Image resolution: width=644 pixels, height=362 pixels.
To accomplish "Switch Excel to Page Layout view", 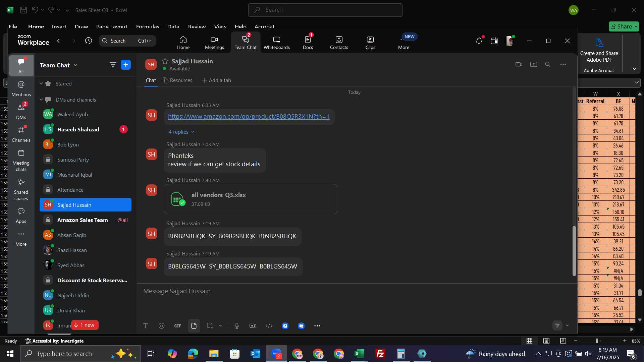I will pyautogui.click(x=546, y=341).
